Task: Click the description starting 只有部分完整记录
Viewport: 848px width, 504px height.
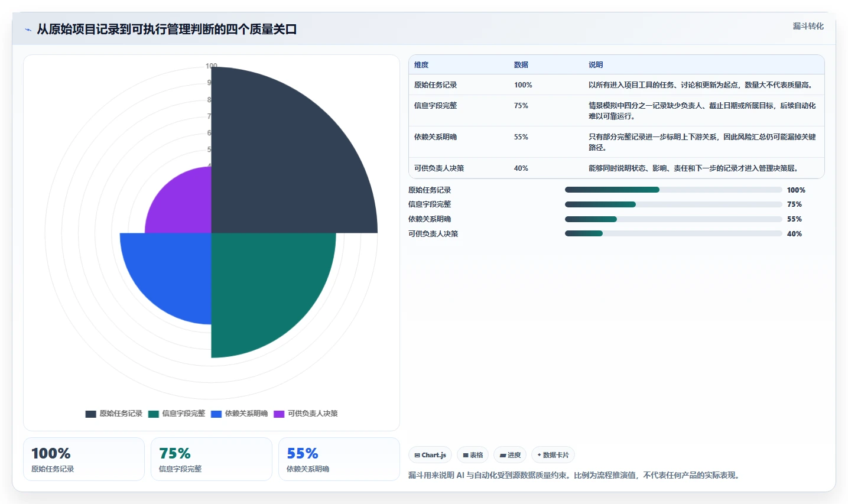Action: pos(702,142)
